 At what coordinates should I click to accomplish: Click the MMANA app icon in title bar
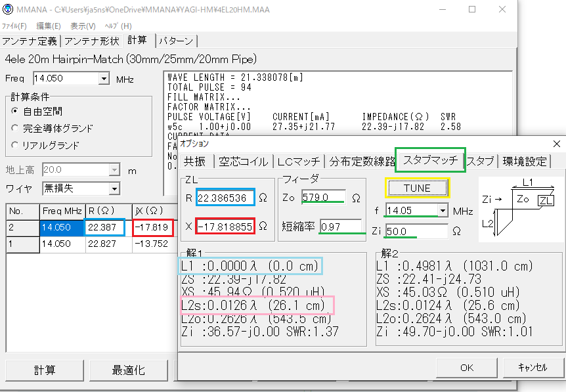9,11
